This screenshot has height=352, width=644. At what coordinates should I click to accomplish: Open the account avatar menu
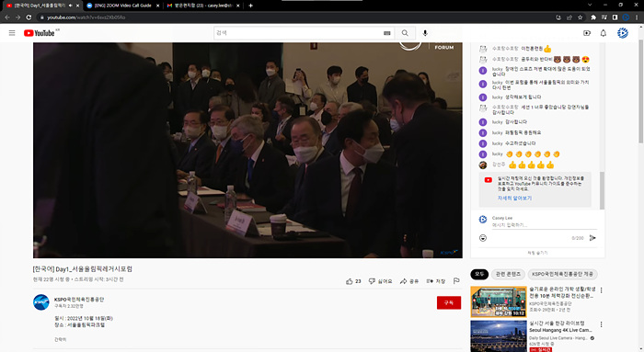pyautogui.click(x=623, y=33)
